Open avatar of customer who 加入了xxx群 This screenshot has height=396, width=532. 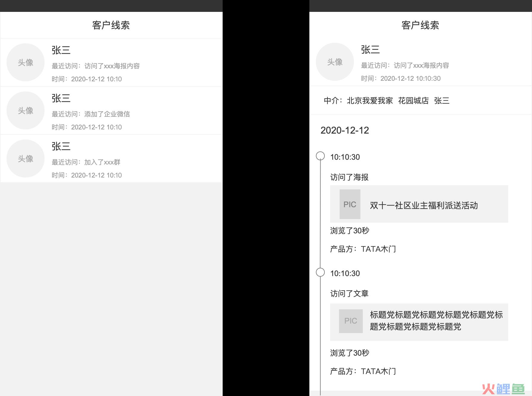click(x=26, y=159)
